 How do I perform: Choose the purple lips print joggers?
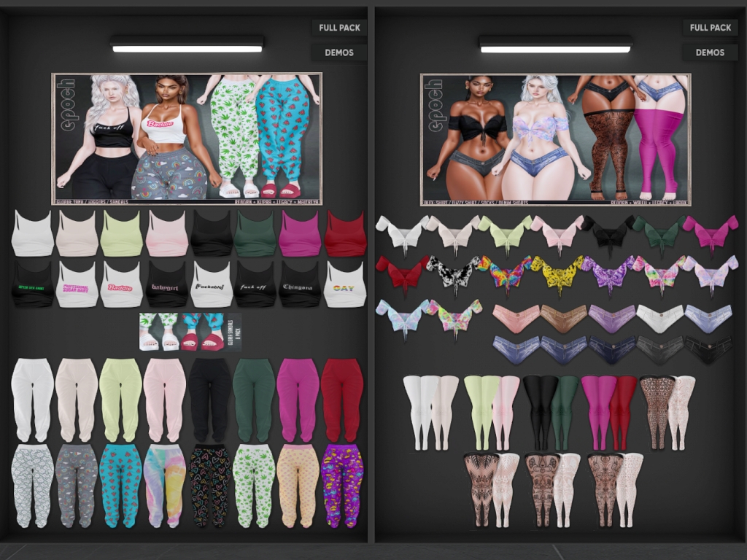click(x=342, y=485)
